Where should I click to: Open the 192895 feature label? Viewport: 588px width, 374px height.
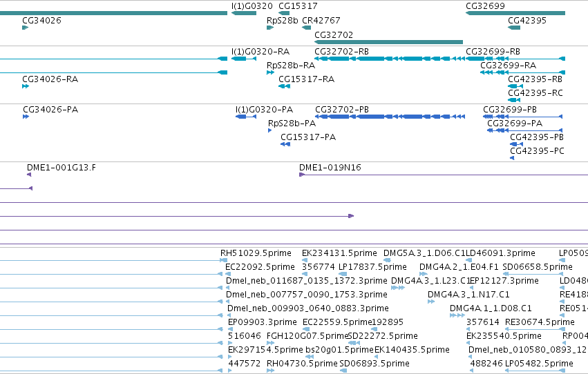[387, 322]
